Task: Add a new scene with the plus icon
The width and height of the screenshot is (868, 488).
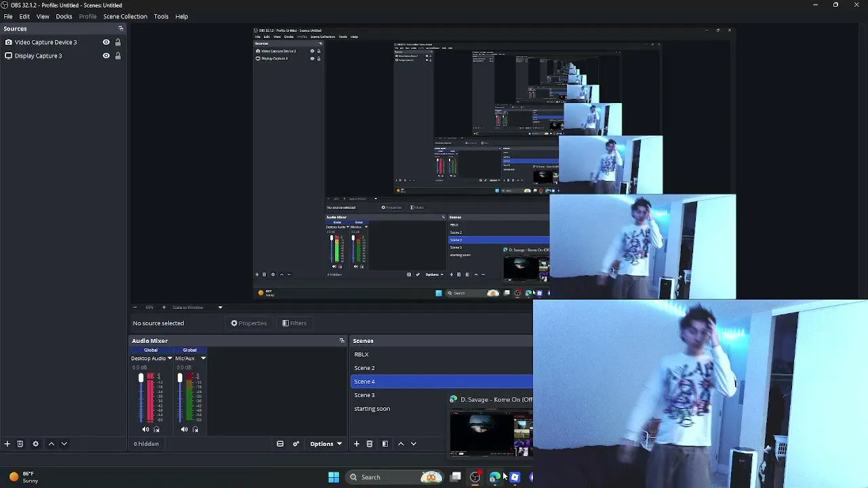Action: coord(357,444)
